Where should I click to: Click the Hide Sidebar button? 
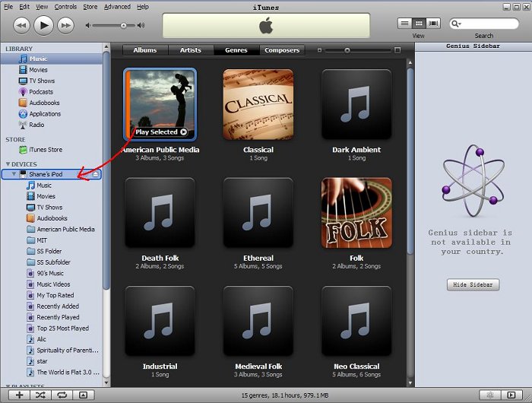(x=473, y=285)
